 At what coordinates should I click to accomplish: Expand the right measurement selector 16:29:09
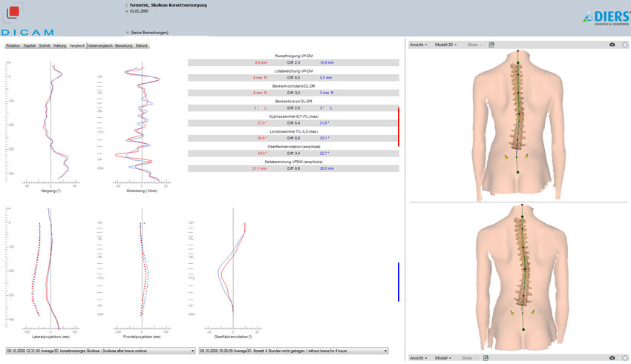point(386,351)
